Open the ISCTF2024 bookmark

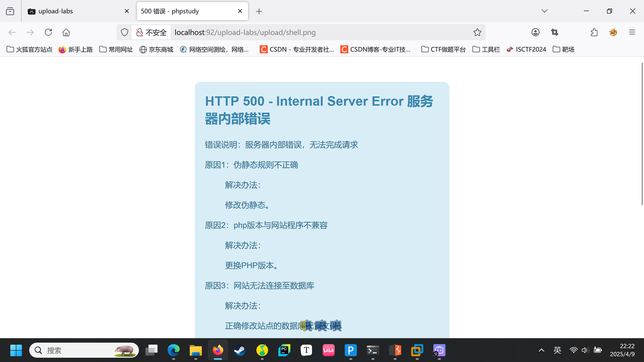(x=526, y=49)
